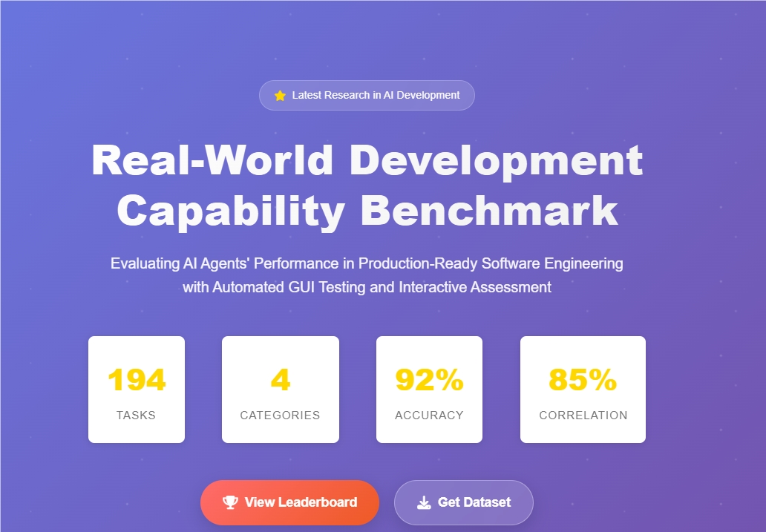Click the CATEGORIES label
766x532 pixels.
280,416
